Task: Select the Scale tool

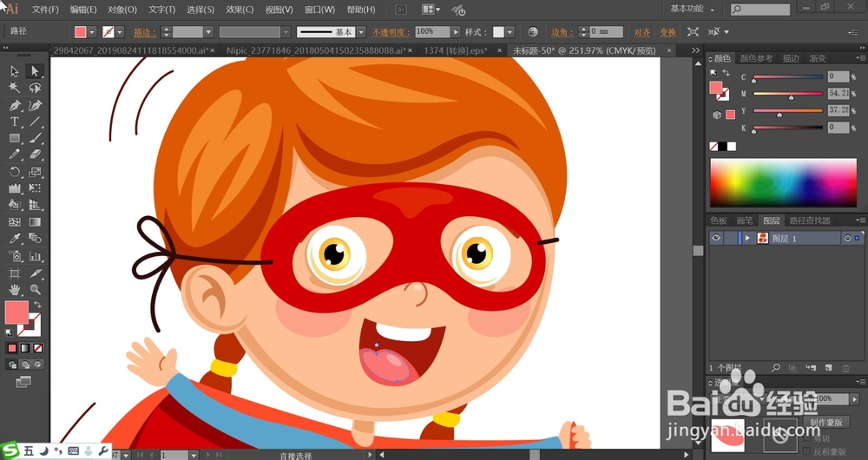Action: [35, 172]
